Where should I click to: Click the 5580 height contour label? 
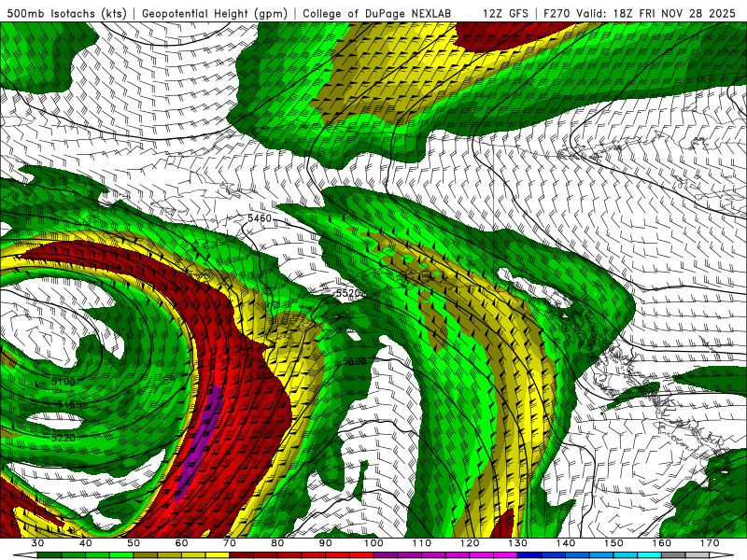[355, 361]
